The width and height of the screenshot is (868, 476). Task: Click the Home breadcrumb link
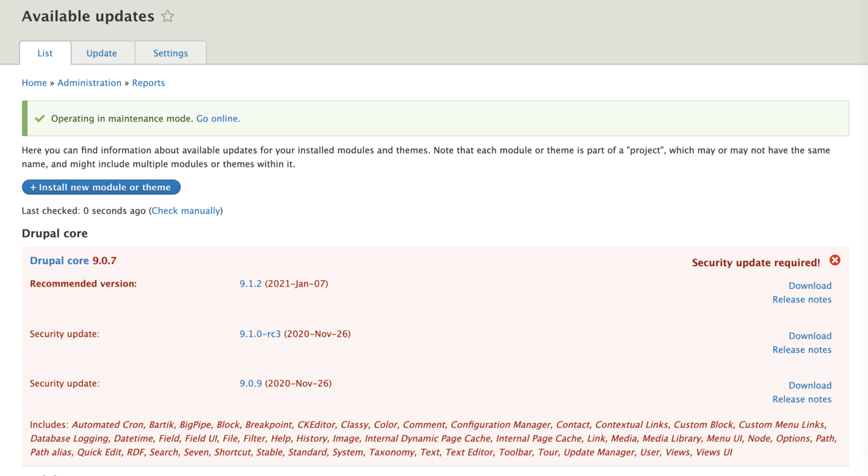coord(34,83)
